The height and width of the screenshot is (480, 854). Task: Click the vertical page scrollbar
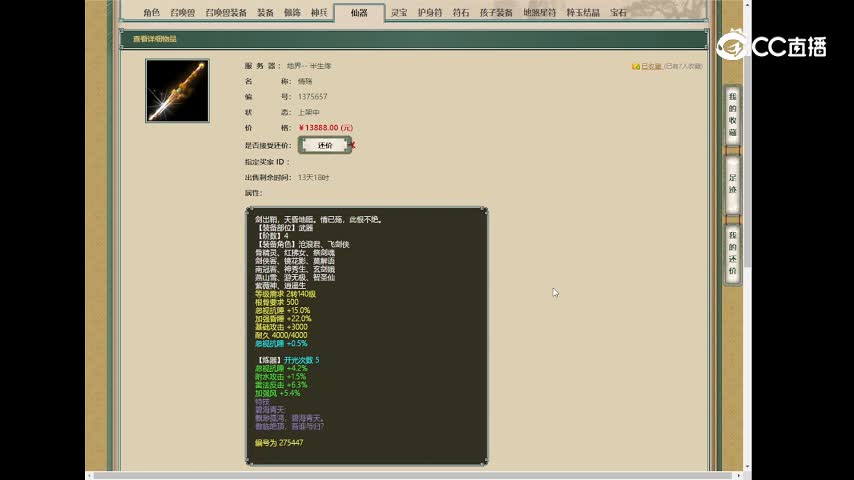[747, 136]
